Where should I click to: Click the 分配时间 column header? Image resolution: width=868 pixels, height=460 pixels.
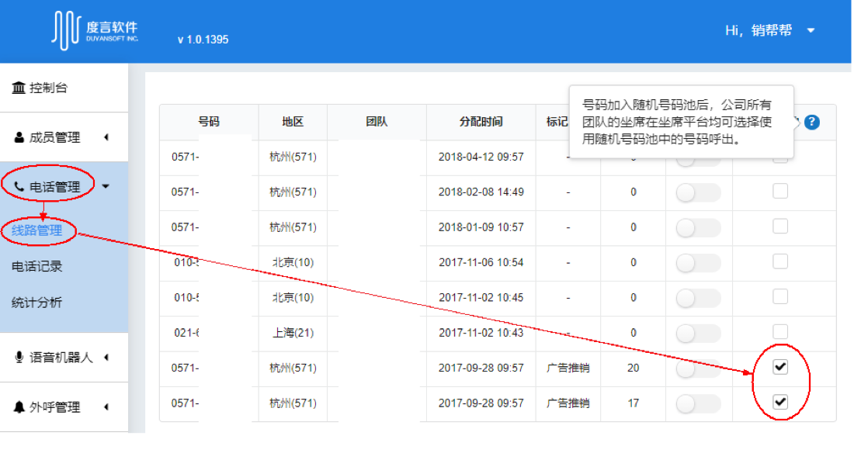(481, 122)
